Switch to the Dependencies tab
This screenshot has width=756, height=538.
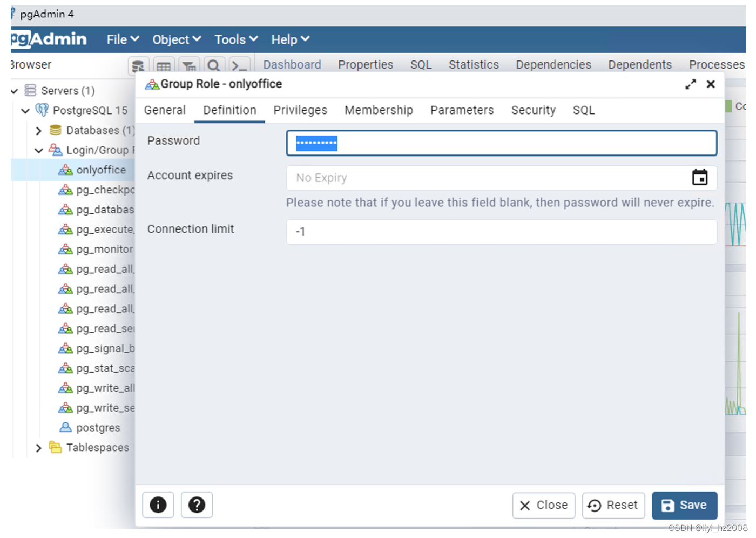tap(553, 65)
